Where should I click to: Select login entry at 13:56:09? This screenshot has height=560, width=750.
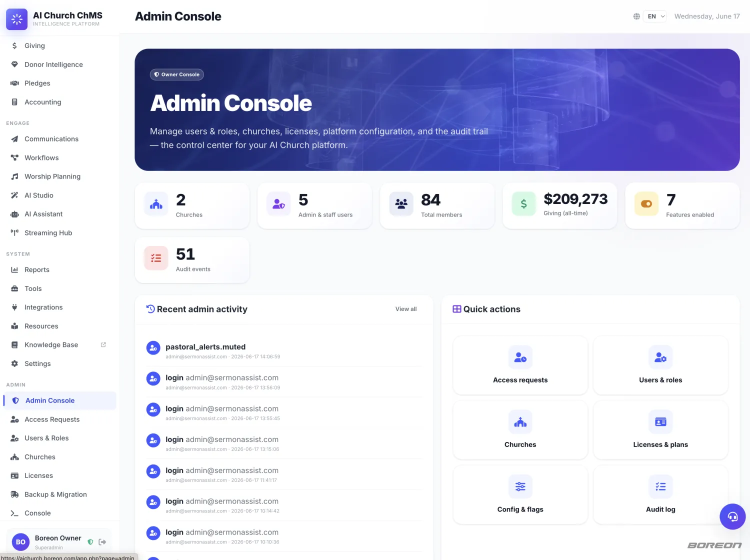[284, 382]
